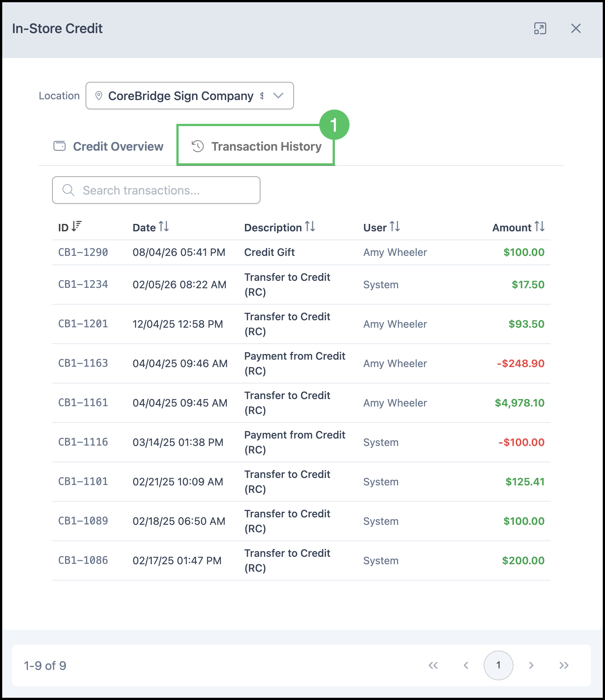Close the In-Store Credit dialog
The height and width of the screenshot is (700, 605).
pyautogui.click(x=576, y=28)
